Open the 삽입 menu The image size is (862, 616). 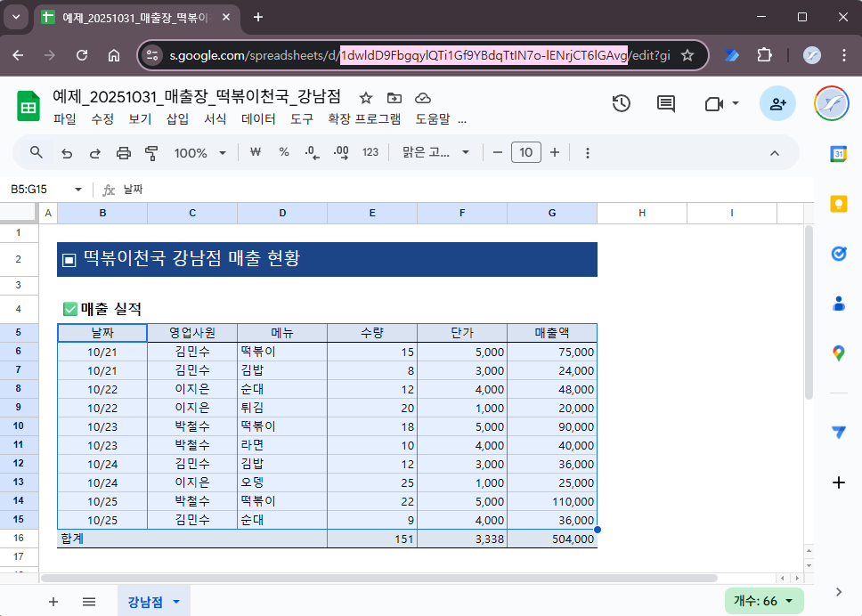point(177,119)
